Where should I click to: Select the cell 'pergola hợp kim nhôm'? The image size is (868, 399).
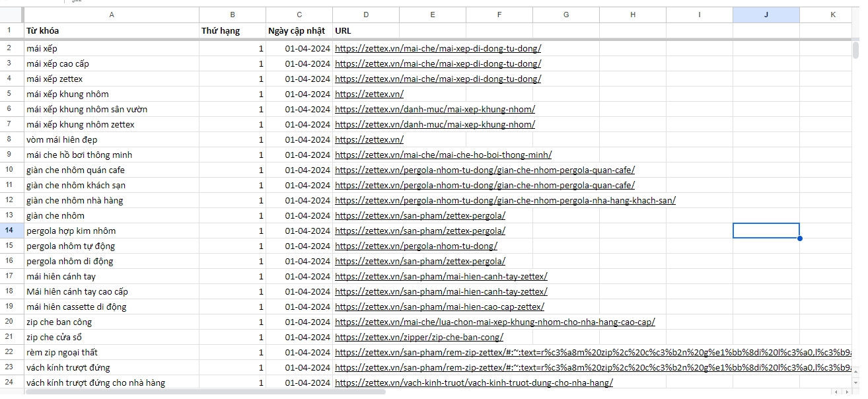coord(111,231)
